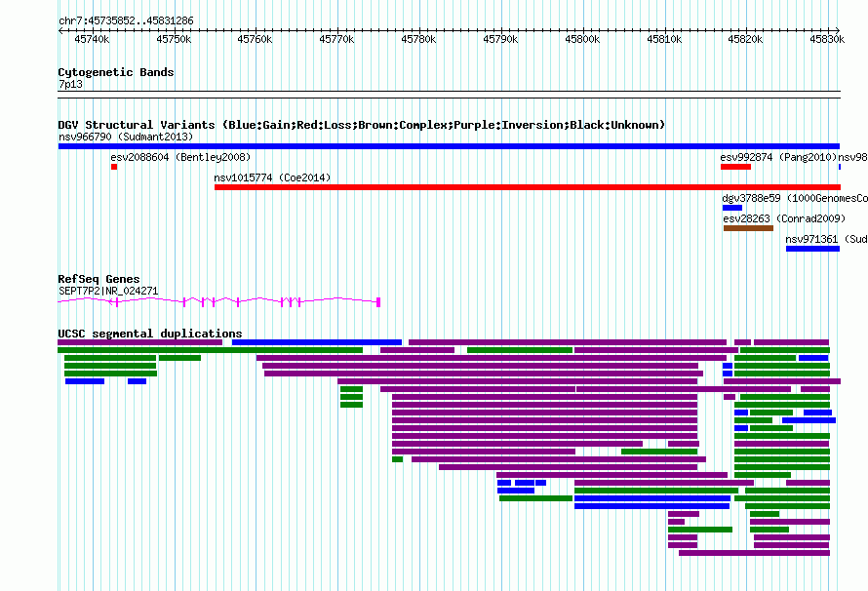Open variant label esv28263 (Conrad2009)
Image resolution: width=868 pixels, height=591 pixels.
[x=784, y=218]
